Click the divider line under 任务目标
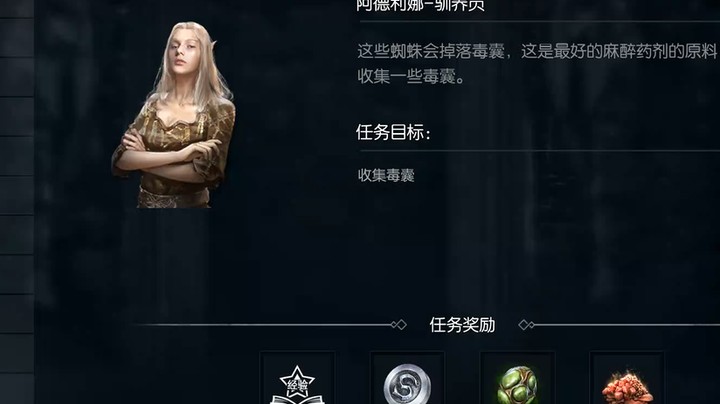 540,150
